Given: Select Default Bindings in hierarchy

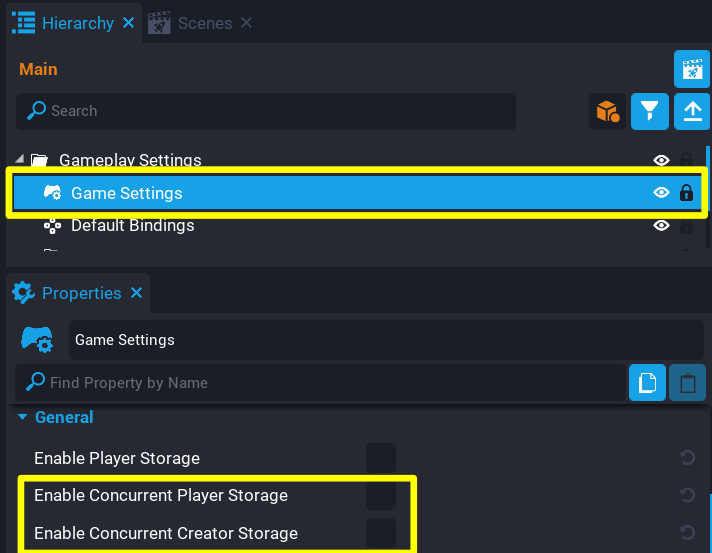Looking at the screenshot, I should tap(132, 226).
